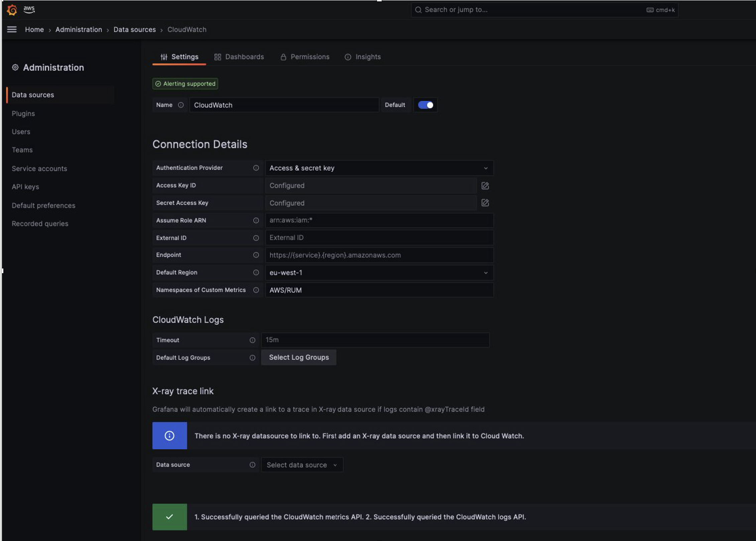Click the search magnifier icon in the top bar

pyautogui.click(x=418, y=10)
